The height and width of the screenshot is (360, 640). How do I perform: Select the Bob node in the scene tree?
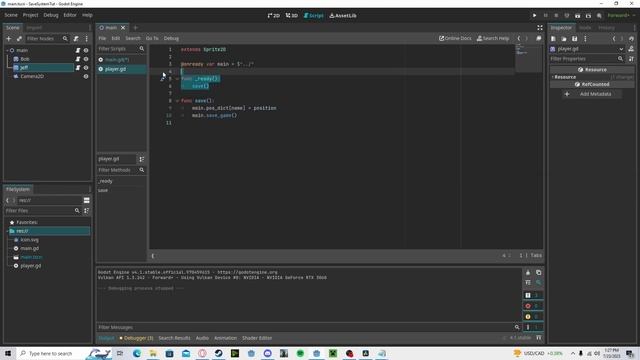pos(24,59)
